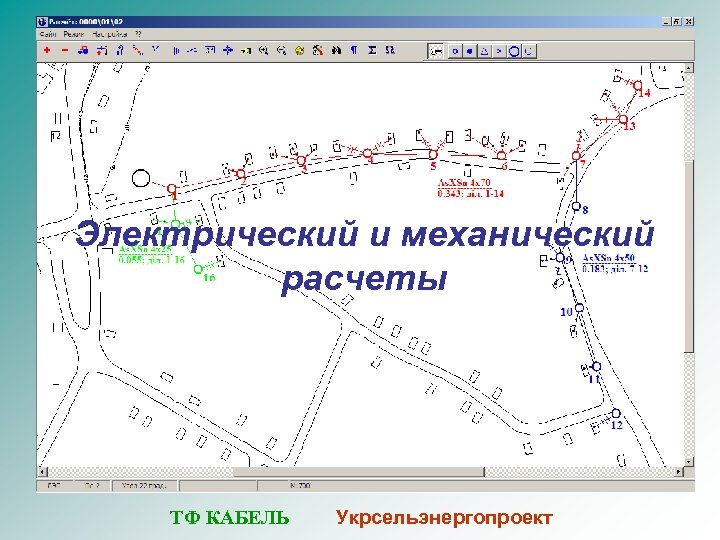720x540 pixels.
Task: Click red network node 1
Action: [x=172, y=188]
